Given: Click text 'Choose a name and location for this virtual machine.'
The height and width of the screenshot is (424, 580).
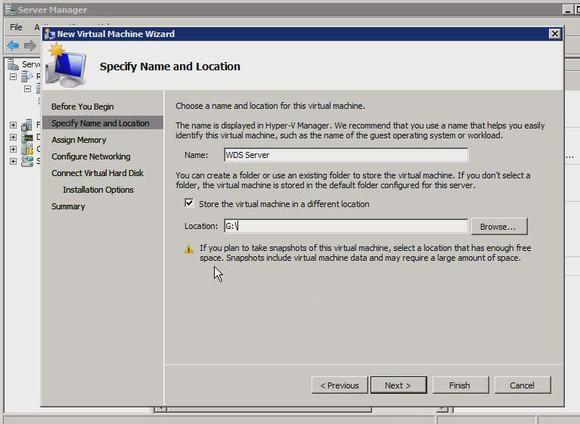Looking at the screenshot, I should point(270,106).
